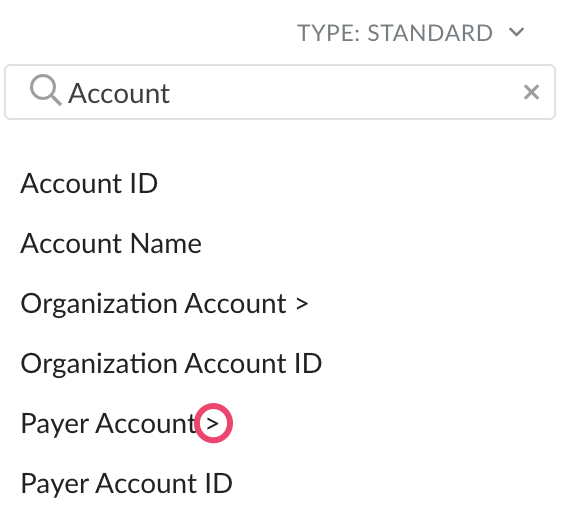Clear the search text with the X icon
Screen dimensions: 574x528
coord(531,92)
